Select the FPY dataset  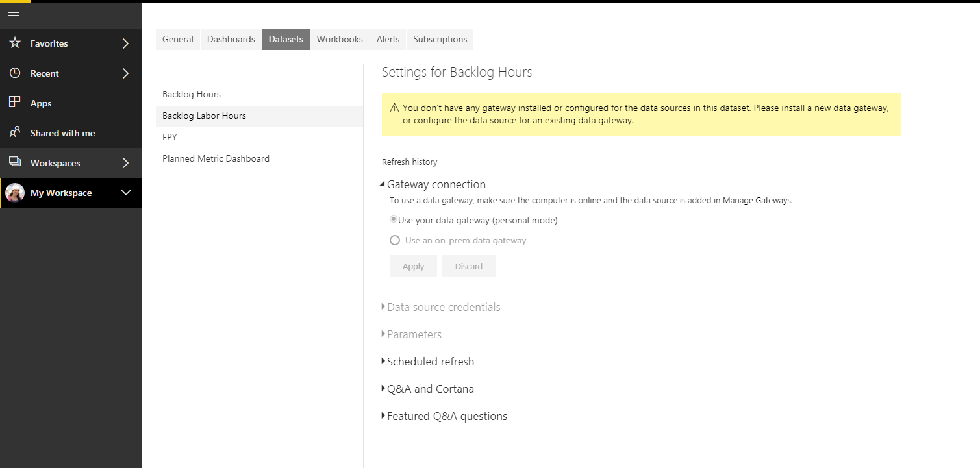pyautogui.click(x=259, y=137)
